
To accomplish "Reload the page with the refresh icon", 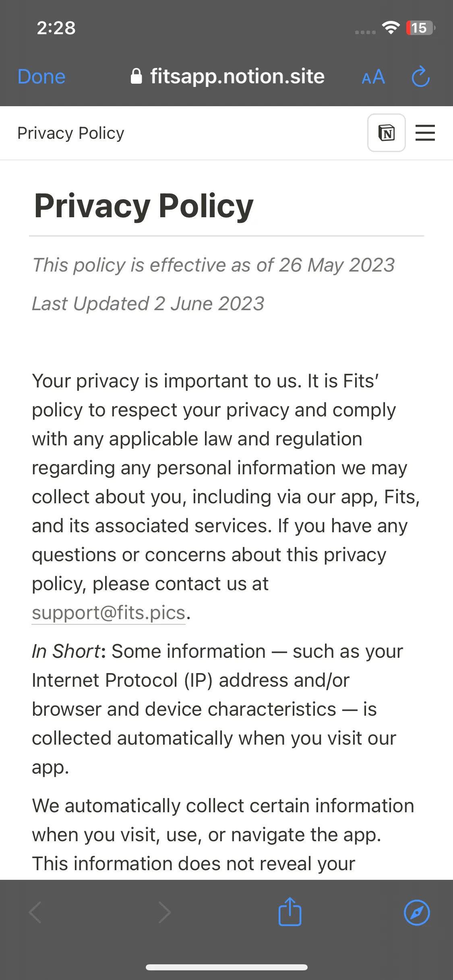I will pos(421,76).
